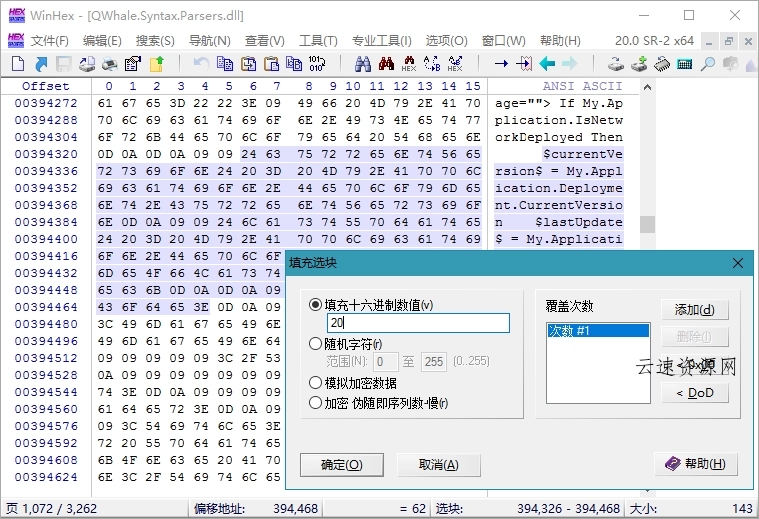Click the teal Back arrow icon
759x519 pixels.
click(x=547, y=63)
